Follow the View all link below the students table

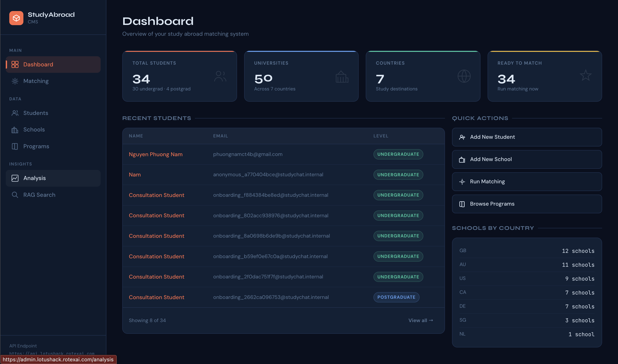pos(420,320)
